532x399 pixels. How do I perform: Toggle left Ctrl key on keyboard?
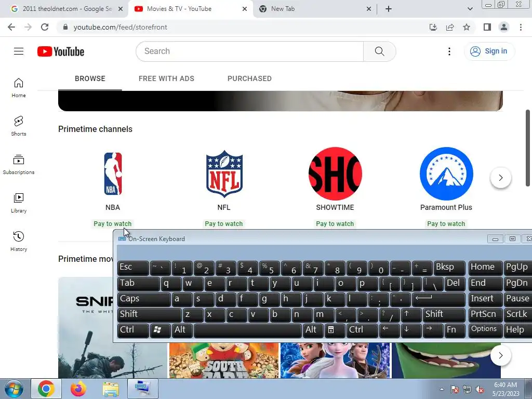pyautogui.click(x=133, y=330)
